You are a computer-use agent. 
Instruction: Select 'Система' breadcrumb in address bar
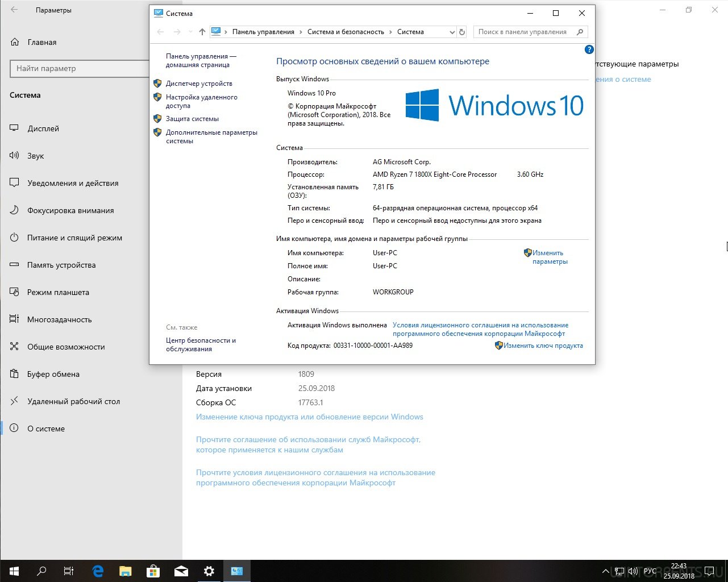410,32
